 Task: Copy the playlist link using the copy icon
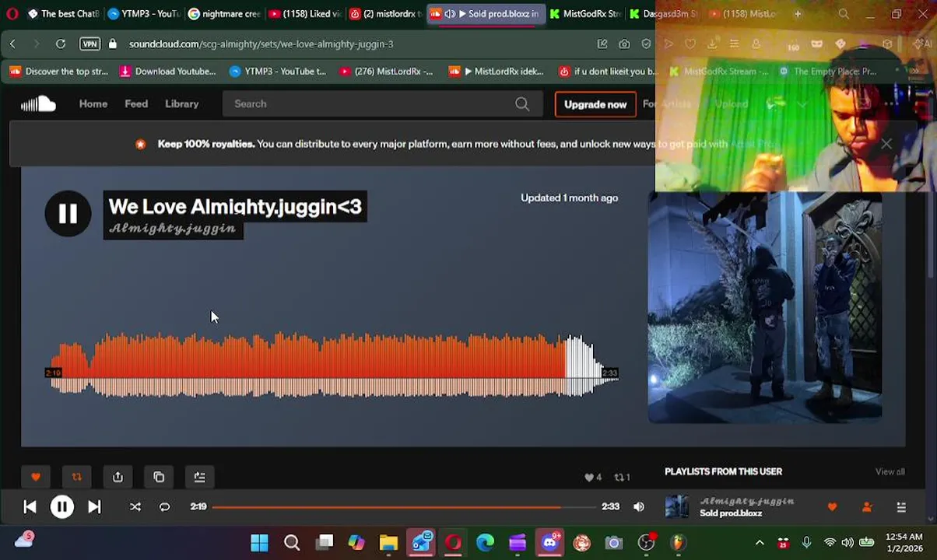(159, 477)
